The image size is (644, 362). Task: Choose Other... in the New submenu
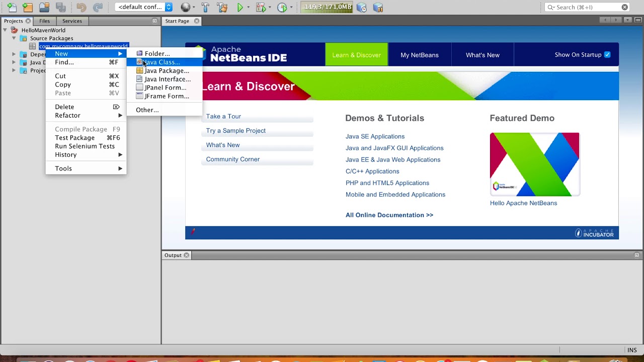(165, 110)
